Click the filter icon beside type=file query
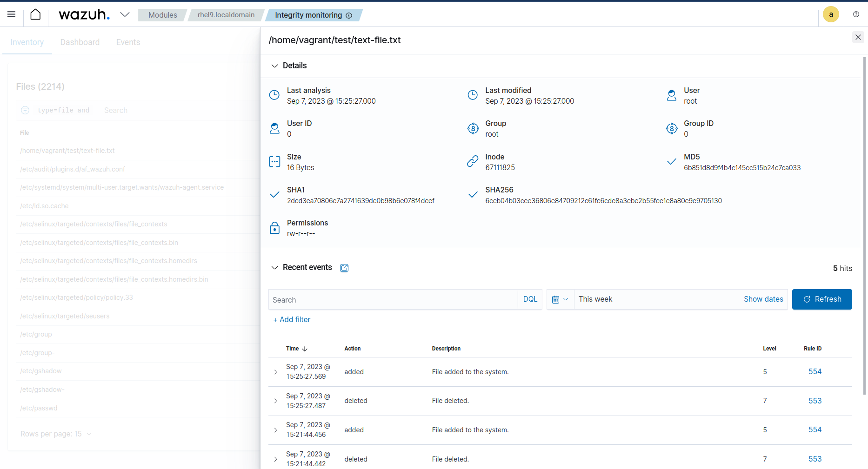868x469 pixels. (x=25, y=110)
